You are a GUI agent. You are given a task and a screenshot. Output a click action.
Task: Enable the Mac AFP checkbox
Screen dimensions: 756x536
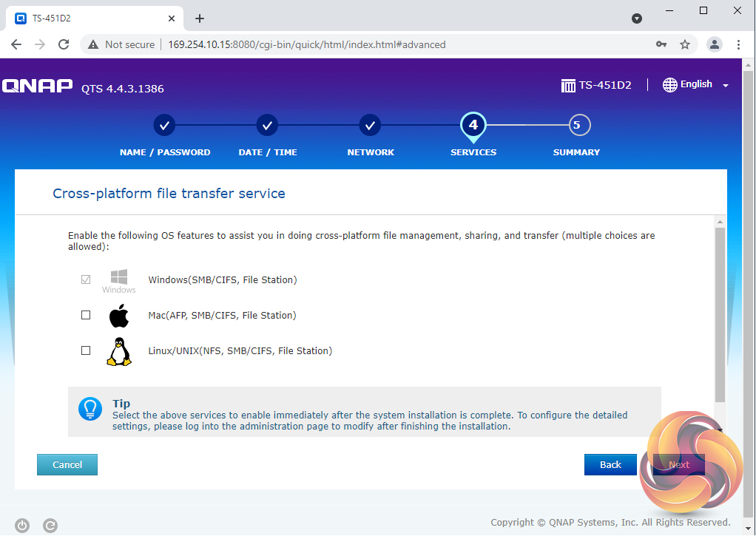coord(86,315)
